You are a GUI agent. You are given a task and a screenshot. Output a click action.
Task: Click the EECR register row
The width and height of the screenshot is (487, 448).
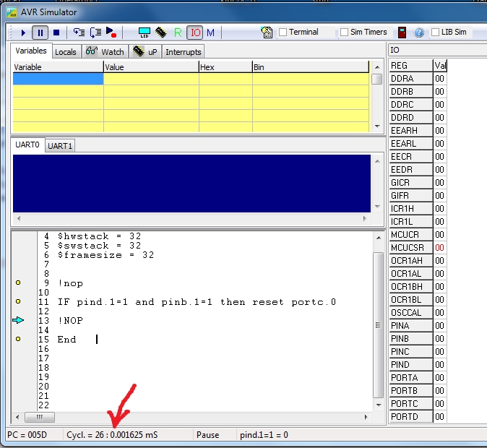click(418, 156)
